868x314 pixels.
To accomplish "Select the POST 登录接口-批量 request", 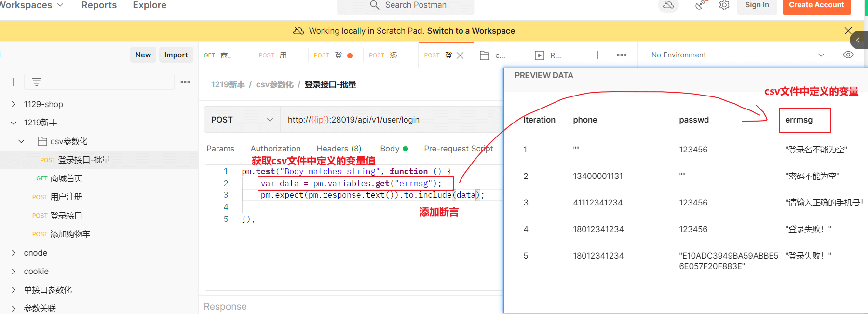I will point(99,160).
